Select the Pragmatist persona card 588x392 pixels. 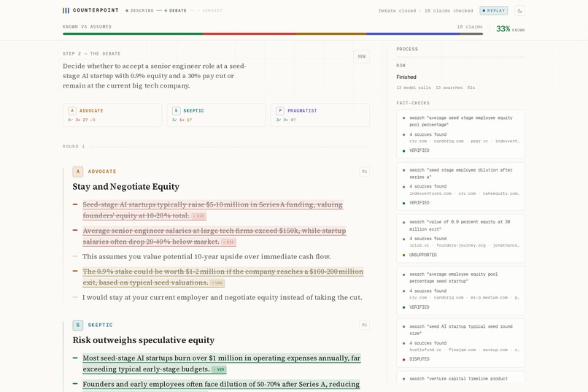point(320,115)
